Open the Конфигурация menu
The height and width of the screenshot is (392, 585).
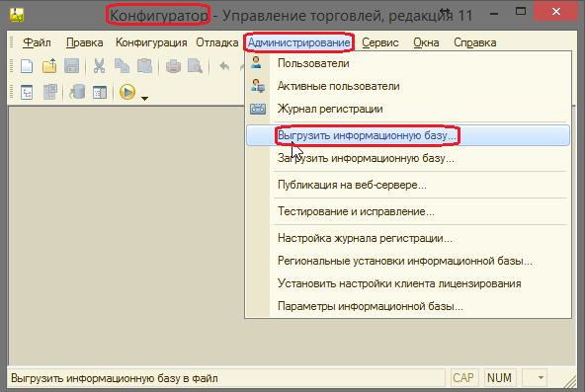[x=151, y=42]
